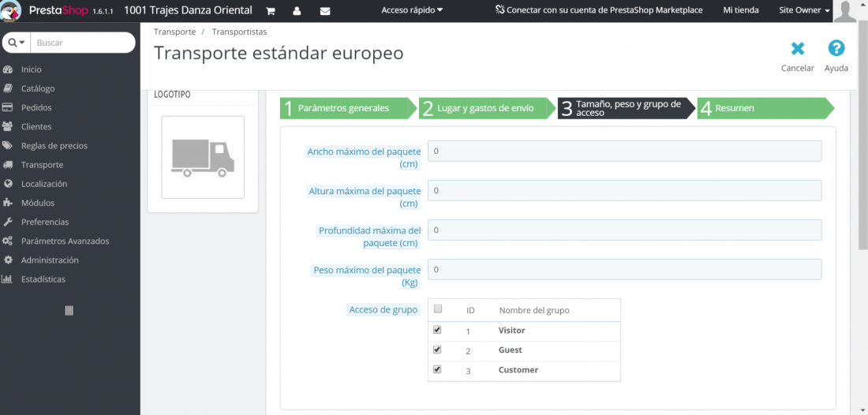Toggle the select-all groups checkbox
The height and width of the screenshot is (415, 868).
click(x=437, y=308)
